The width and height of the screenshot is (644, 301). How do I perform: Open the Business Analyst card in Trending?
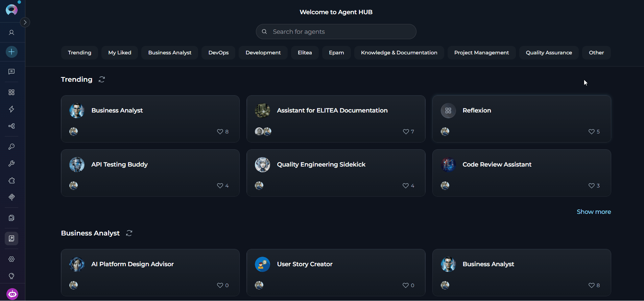150,119
